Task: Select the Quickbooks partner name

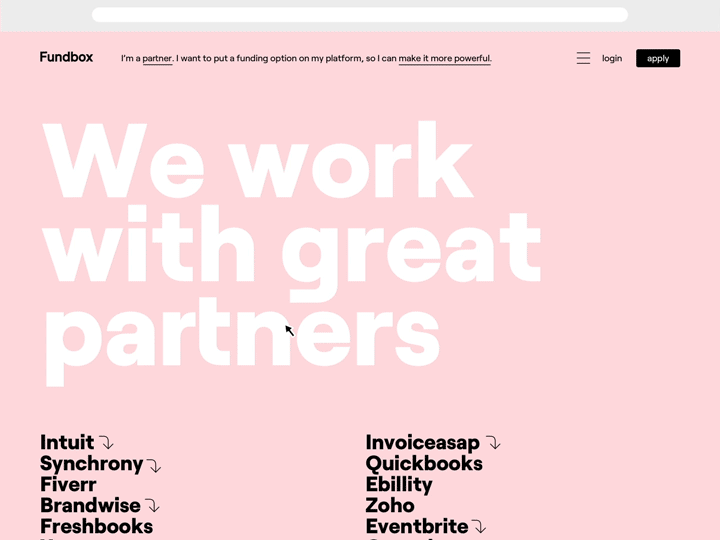Action: click(x=424, y=463)
